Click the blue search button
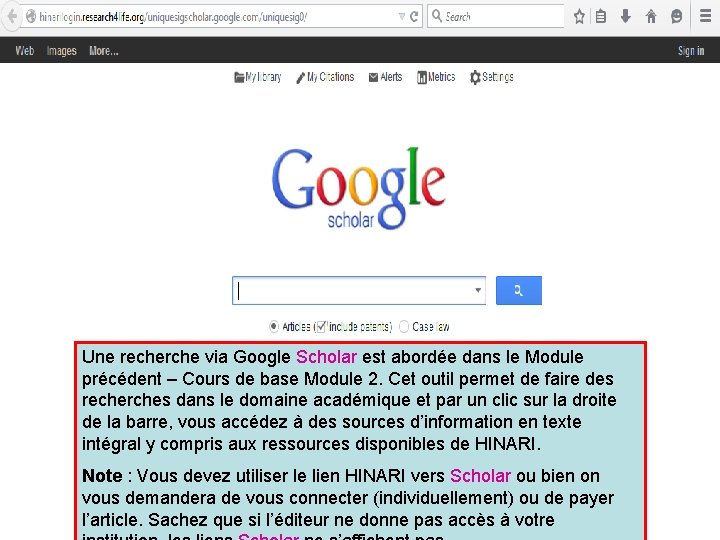The image size is (720, 540). click(x=519, y=290)
